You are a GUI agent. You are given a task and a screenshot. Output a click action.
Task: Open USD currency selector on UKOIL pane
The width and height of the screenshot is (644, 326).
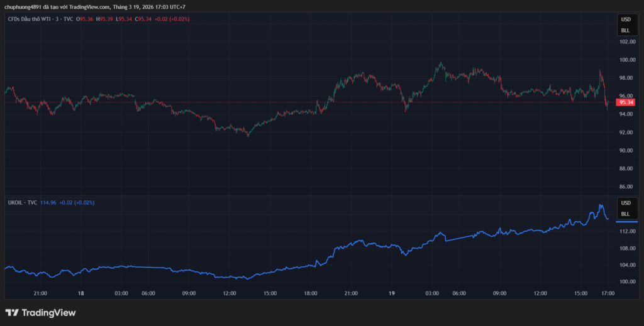[625, 203]
